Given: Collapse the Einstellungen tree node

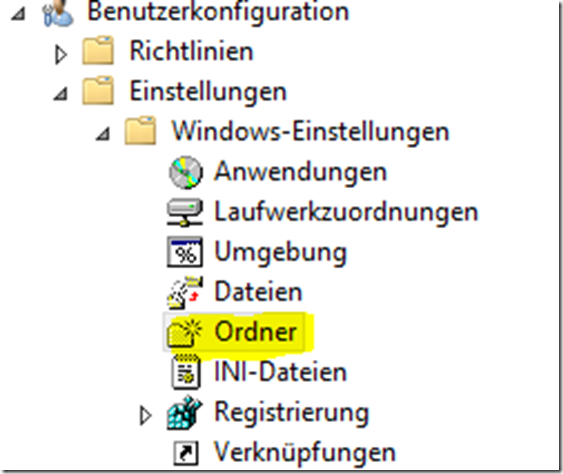Looking at the screenshot, I should click(61, 94).
